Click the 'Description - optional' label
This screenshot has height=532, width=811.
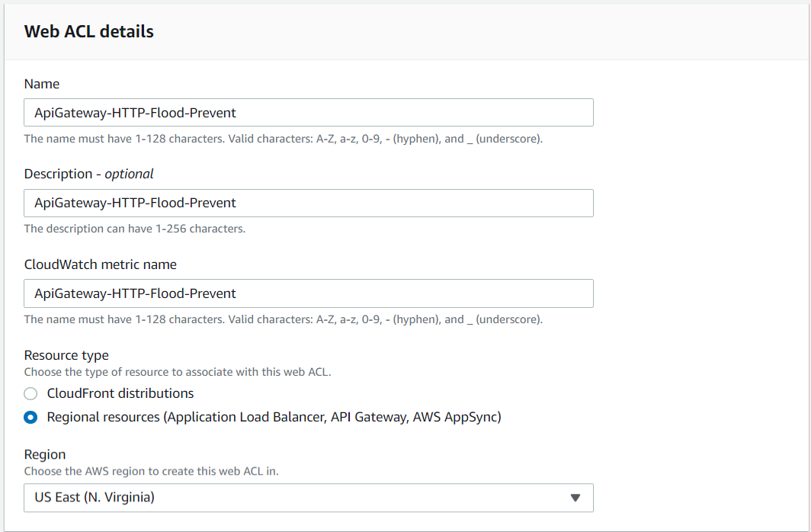click(x=89, y=174)
